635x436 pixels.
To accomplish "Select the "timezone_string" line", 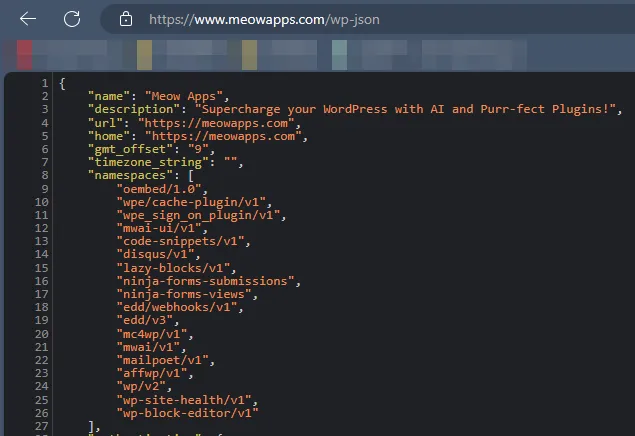I will (x=165, y=162).
